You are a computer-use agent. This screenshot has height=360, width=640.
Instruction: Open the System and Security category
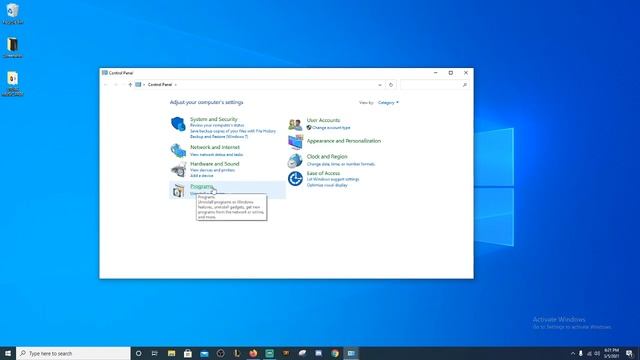click(x=213, y=119)
